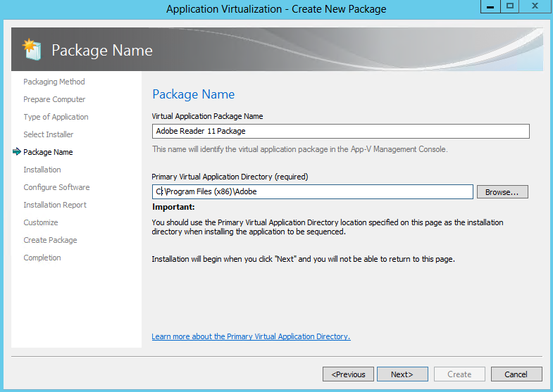Select the Installation step in sidebar
Viewport: 553px width, 392px height.
click(x=42, y=170)
